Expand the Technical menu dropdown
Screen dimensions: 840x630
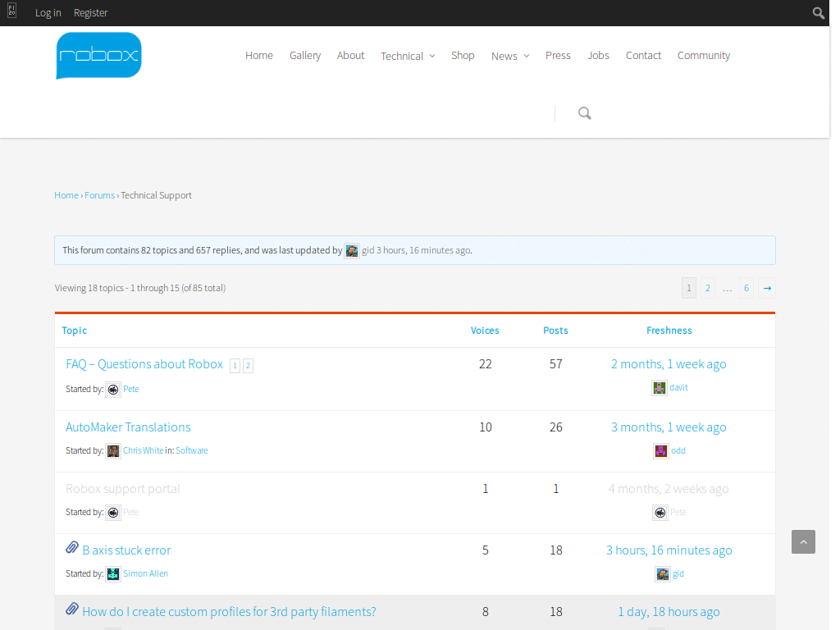[408, 57]
